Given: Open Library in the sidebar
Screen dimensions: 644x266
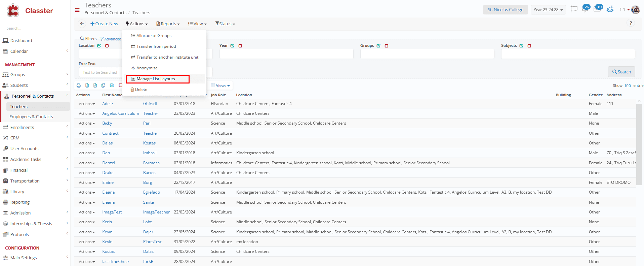Looking at the screenshot, I should pos(17,192).
